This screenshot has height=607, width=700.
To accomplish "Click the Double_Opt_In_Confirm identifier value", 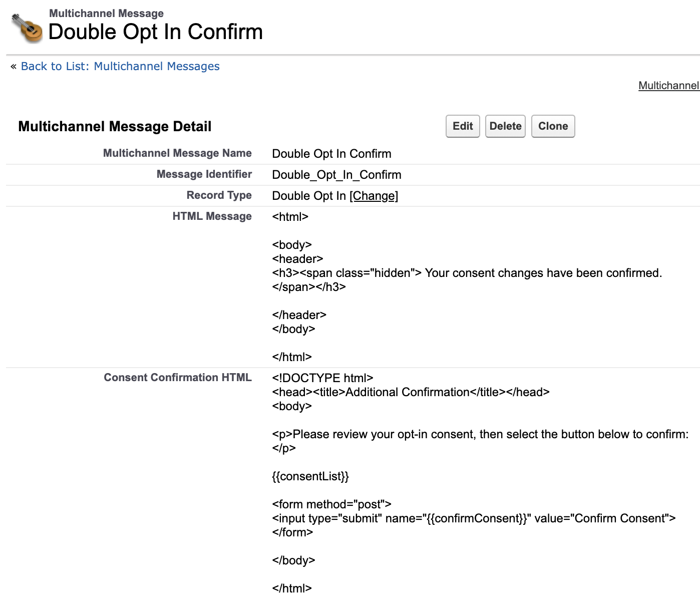I will click(x=336, y=175).
